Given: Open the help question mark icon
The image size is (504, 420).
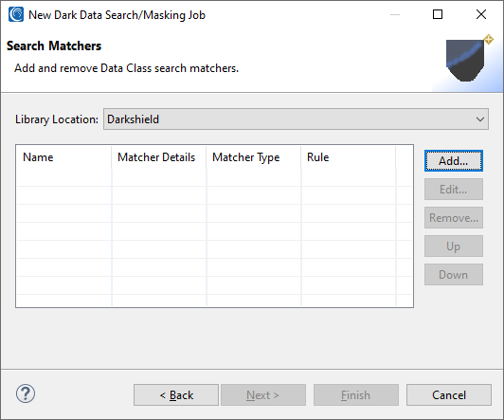Looking at the screenshot, I should (x=26, y=393).
